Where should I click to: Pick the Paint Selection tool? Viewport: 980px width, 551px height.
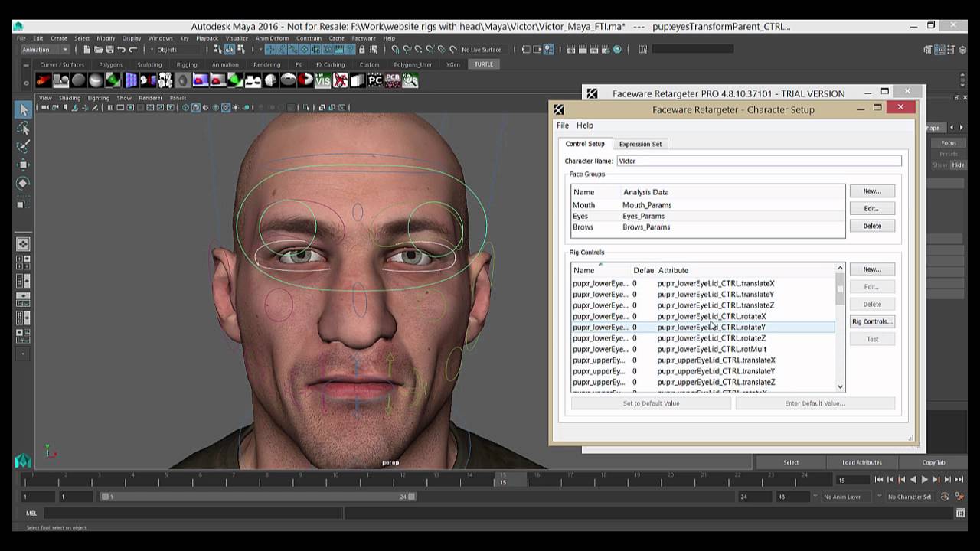(x=23, y=146)
